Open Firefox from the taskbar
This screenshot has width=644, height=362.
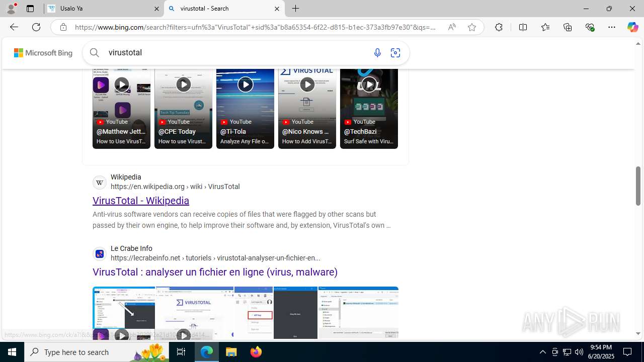click(256, 352)
